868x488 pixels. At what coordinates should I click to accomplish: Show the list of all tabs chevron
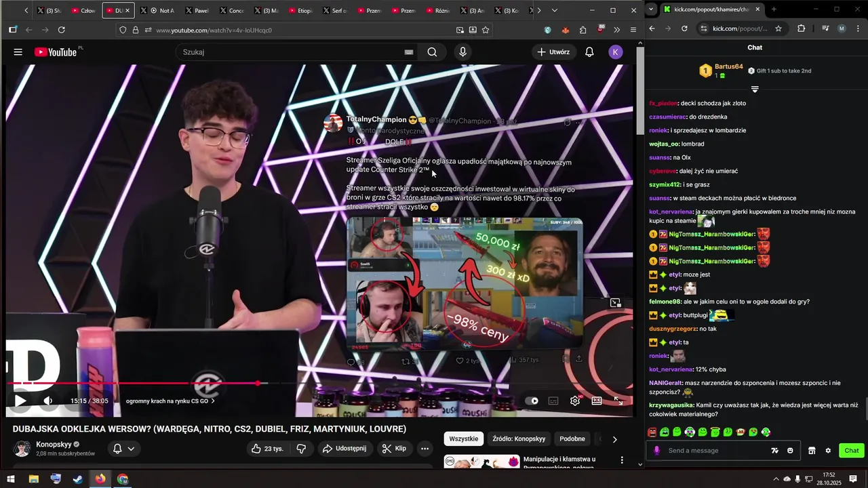[x=554, y=11]
